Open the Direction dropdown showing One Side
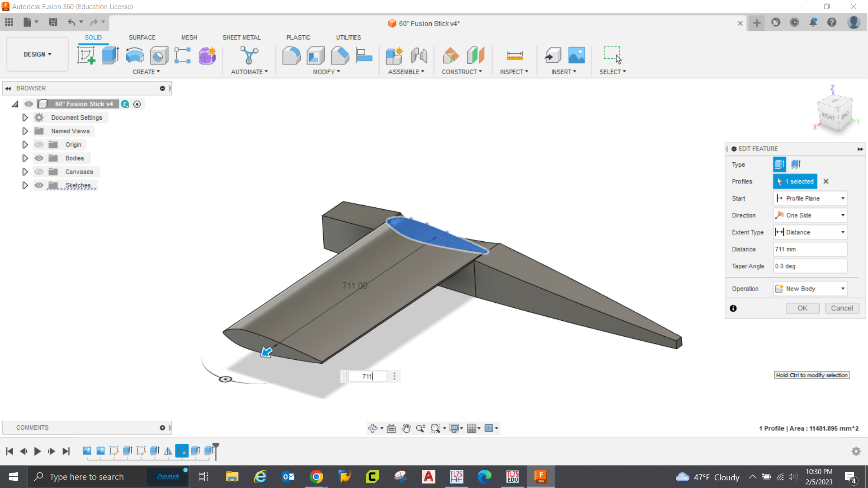Screen dimensions: 868x488 843,215
